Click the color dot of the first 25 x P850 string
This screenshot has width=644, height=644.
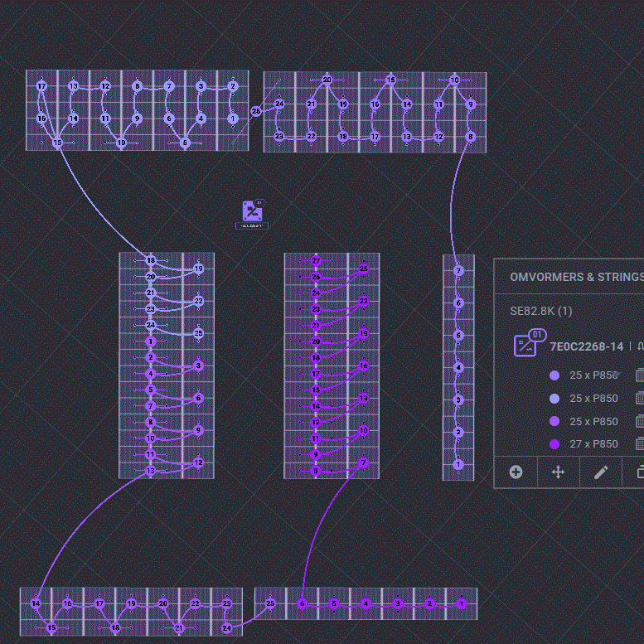(554, 375)
